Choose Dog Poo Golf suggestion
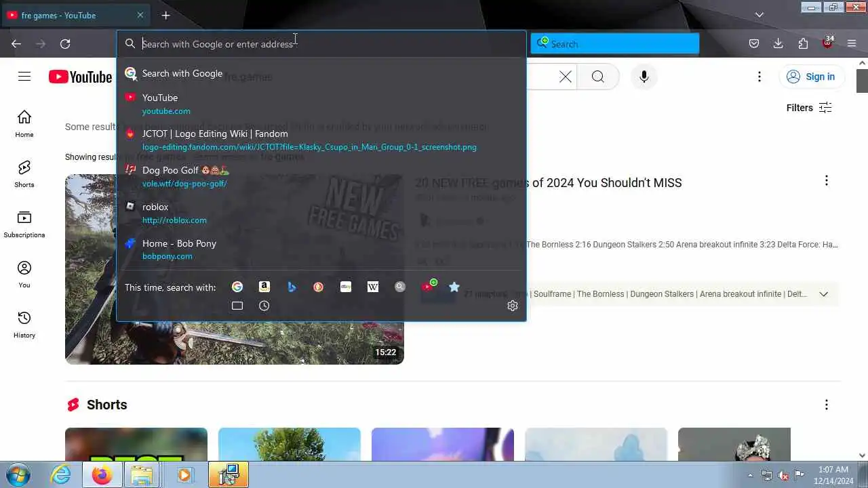 coord(321,176)
